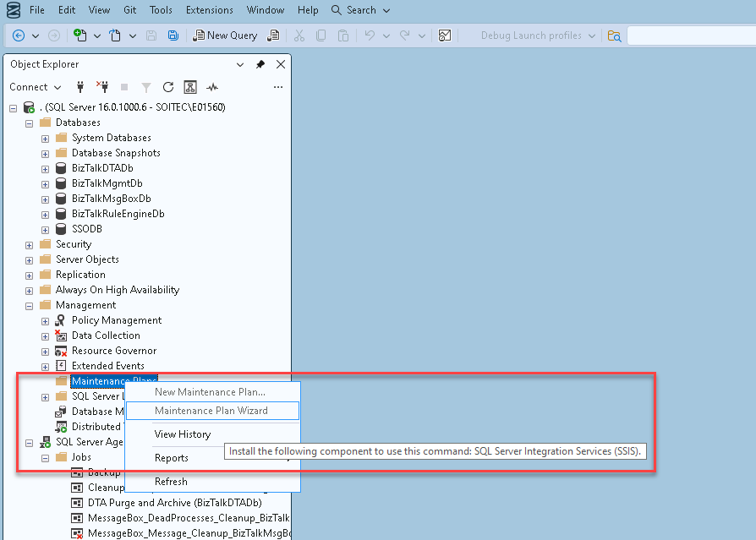Screen dimensions: 756x540
Task: Click the plug icon to connect Object Explorer
Action: (80, 87)
